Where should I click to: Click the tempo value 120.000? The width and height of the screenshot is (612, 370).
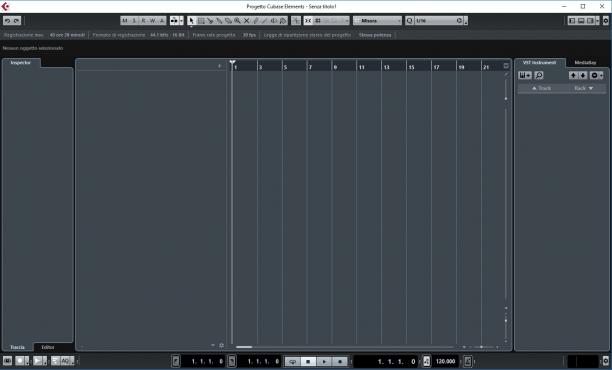(x=445, y=361)
